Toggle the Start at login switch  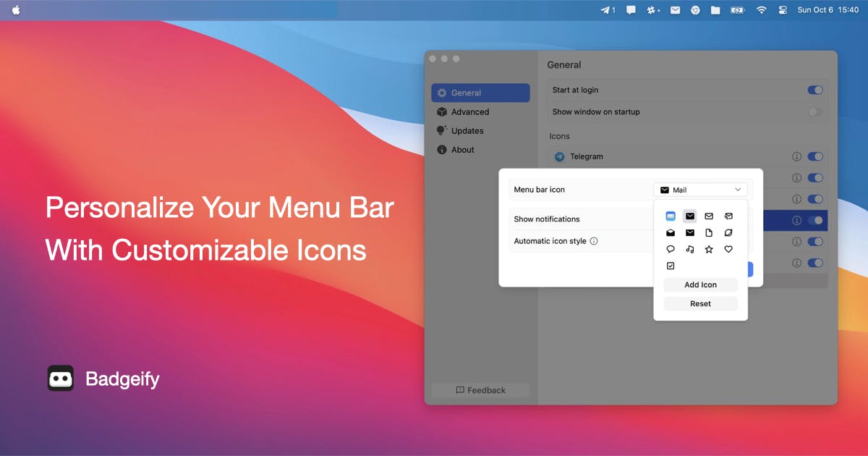[x=815, y=90]
